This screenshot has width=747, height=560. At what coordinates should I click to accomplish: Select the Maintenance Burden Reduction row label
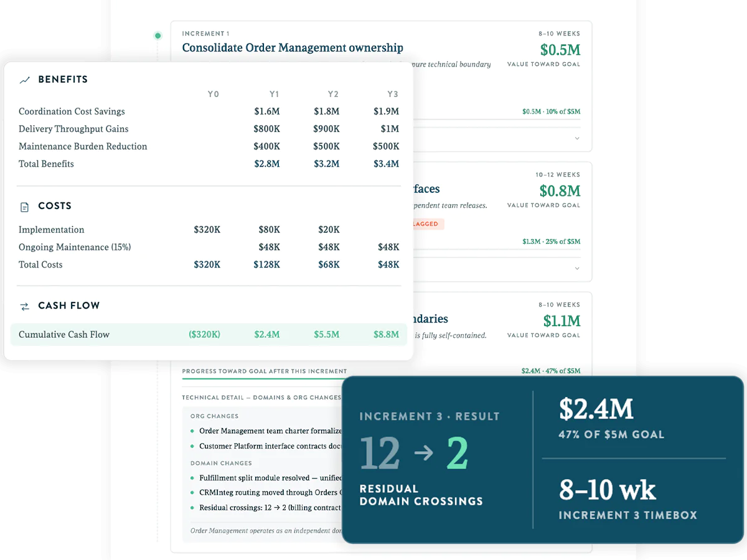point(83,146)
